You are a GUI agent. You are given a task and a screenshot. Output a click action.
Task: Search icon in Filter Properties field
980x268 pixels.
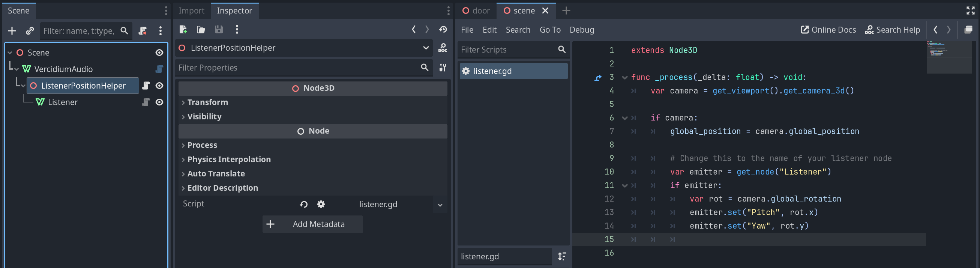pos(425,68)
